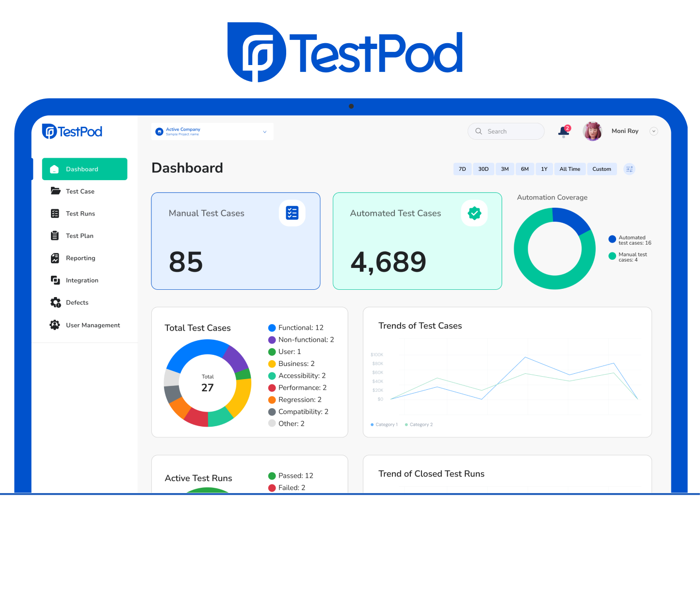This screenshot has height=599, width=700.
Task: Click the Automated Test Cases verified badge icon
Action: pos(474,213)
